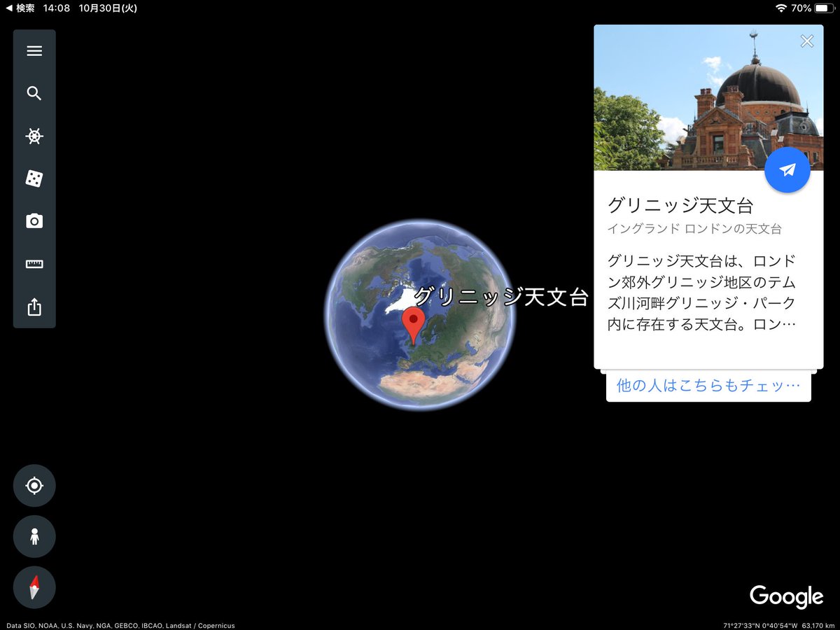This screenshot has width=840, height=630.
Task: Tap the globe label グリニッジ天文台
Action: [x=501, y=297]
